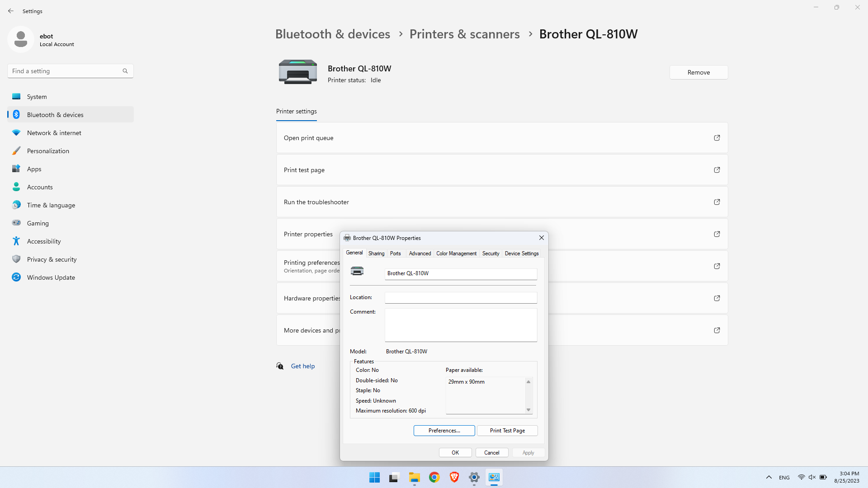Viewport: 868px width, 488px height.
Task: Click the ebot local account profile
Action: coord(42,40)
